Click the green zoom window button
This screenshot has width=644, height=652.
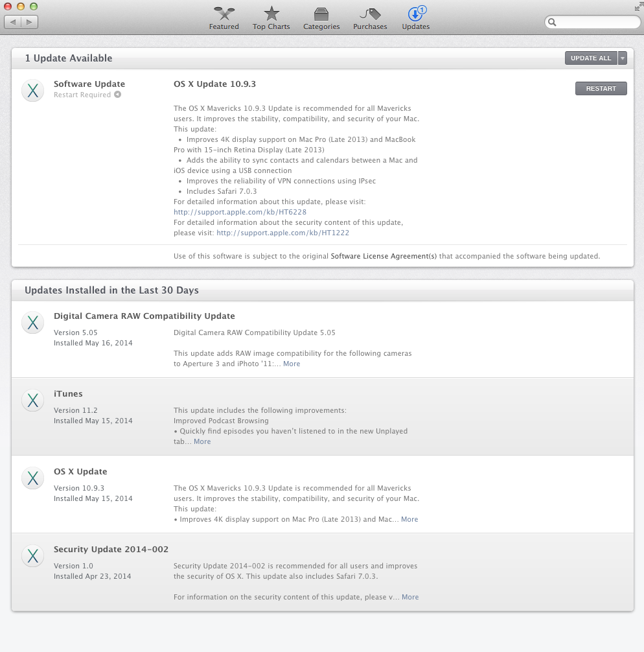click(34, 6)
